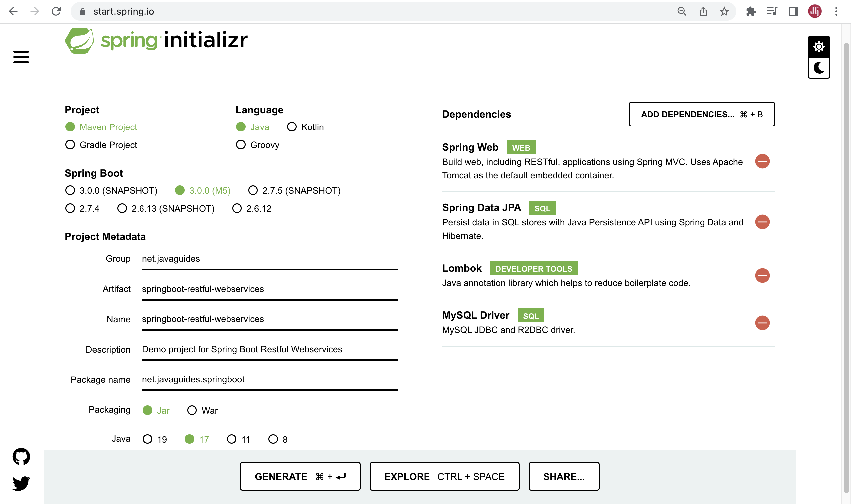This screenshot has width=851, height=504.
Task: Select Java version 19
Action: pos(155,439)
